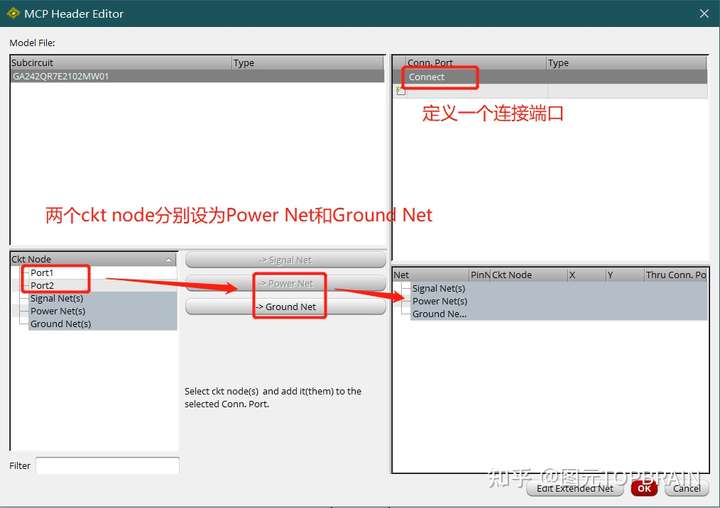This screenshot has width=720, height=508.
Task: Click the -> Ground Net button
Action: point(285,306)
